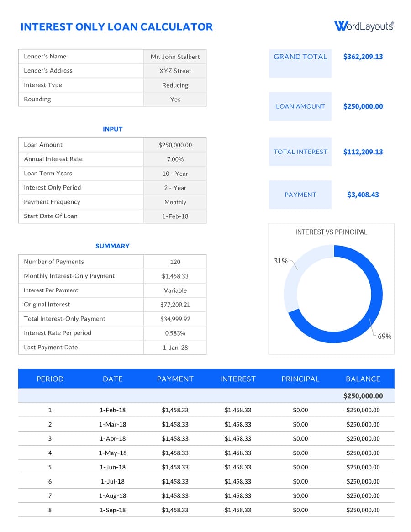Open the Start Date Of Loan date picker
Image resolution: width=411 pixels, height=532 pixels.
(175, 216)
